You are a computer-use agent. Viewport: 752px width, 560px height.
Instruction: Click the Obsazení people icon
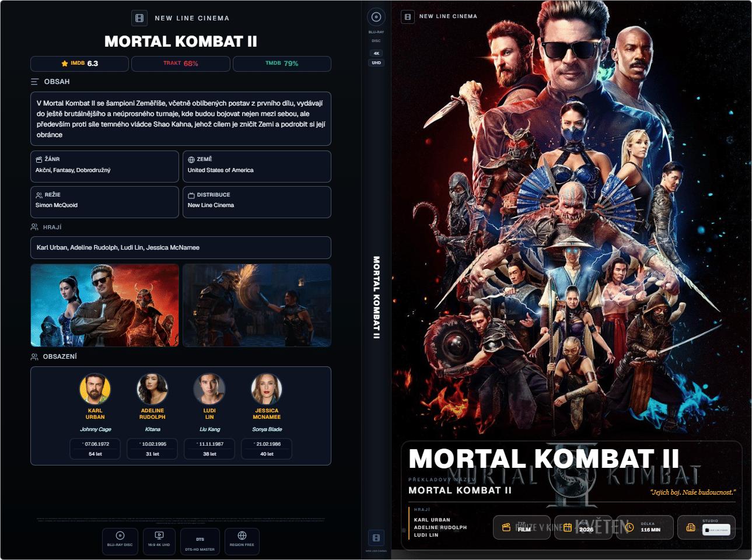pos(34,356)
